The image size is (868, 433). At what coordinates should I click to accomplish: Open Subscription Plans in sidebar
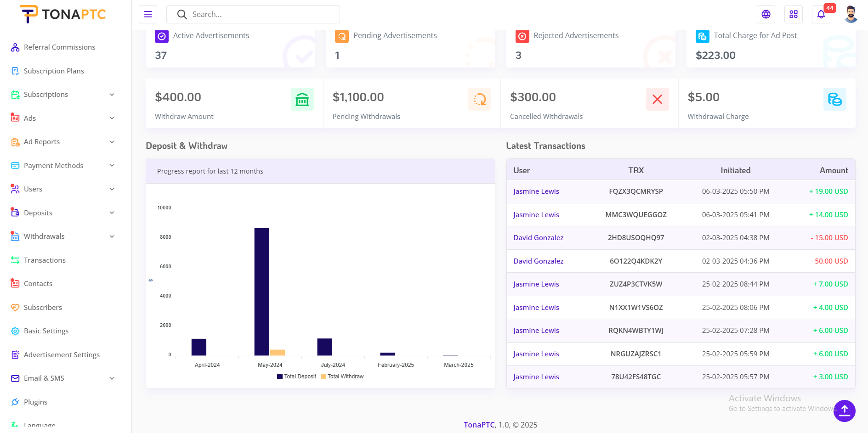(x=54, y=71)
